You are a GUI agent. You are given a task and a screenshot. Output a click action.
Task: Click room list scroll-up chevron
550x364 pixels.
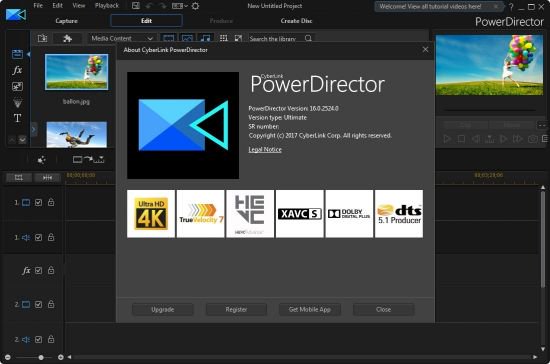[12, 140]
